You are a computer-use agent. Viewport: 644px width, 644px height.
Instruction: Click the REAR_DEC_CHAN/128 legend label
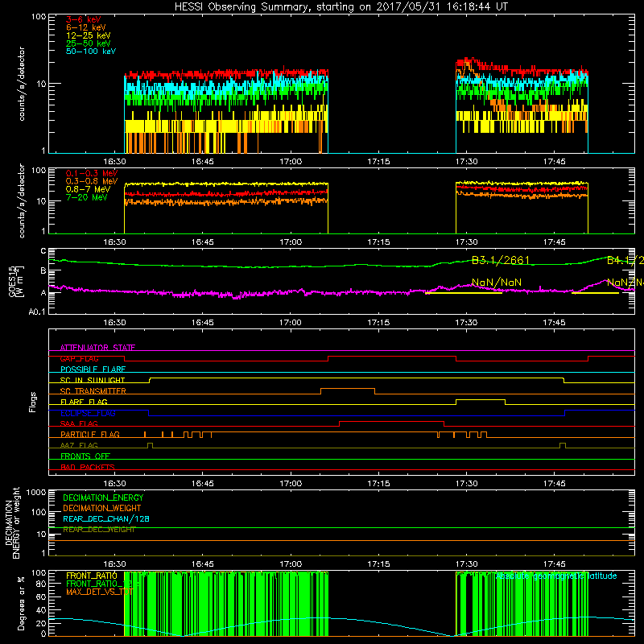[x=106, y=519]
